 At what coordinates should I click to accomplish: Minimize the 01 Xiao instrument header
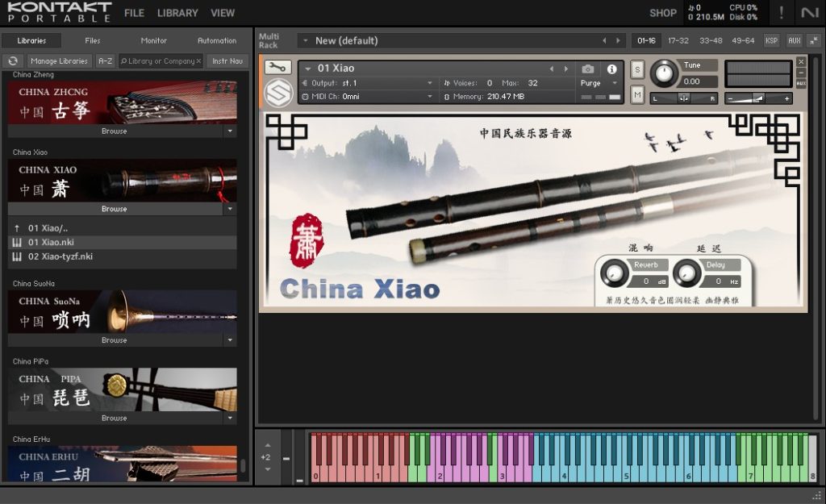[x=801, y=73]
